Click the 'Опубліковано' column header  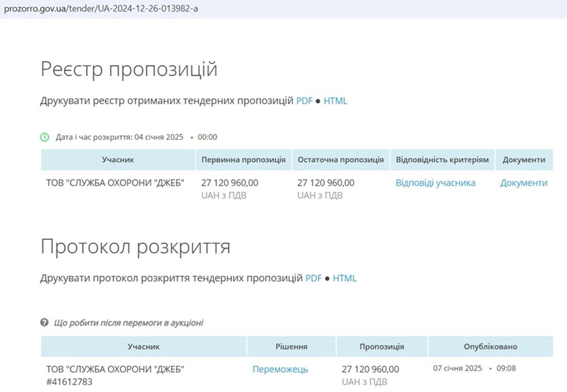(490, 347)
